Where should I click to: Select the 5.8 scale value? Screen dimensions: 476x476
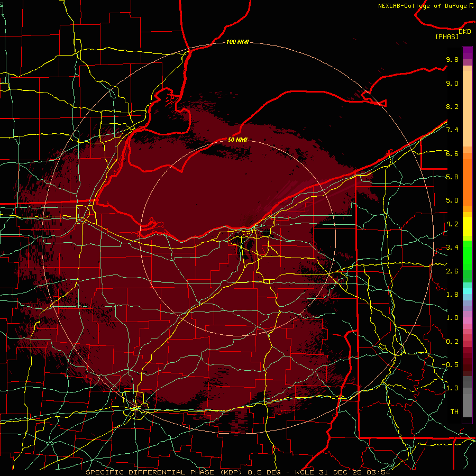click(452, 177)
